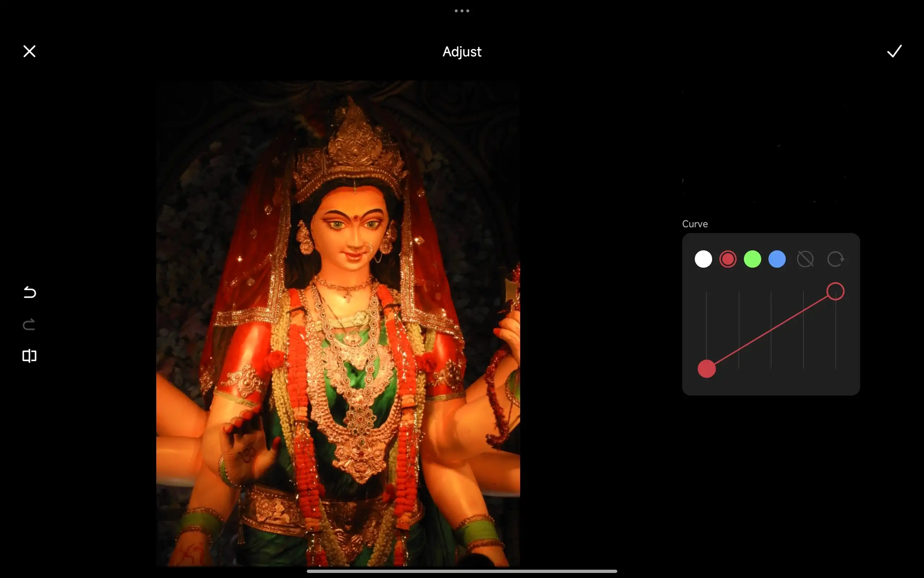The height and width of the screenshot is (578, 924).
Task: Click the bottom-left filled red curve point
Action: [707, 369]
